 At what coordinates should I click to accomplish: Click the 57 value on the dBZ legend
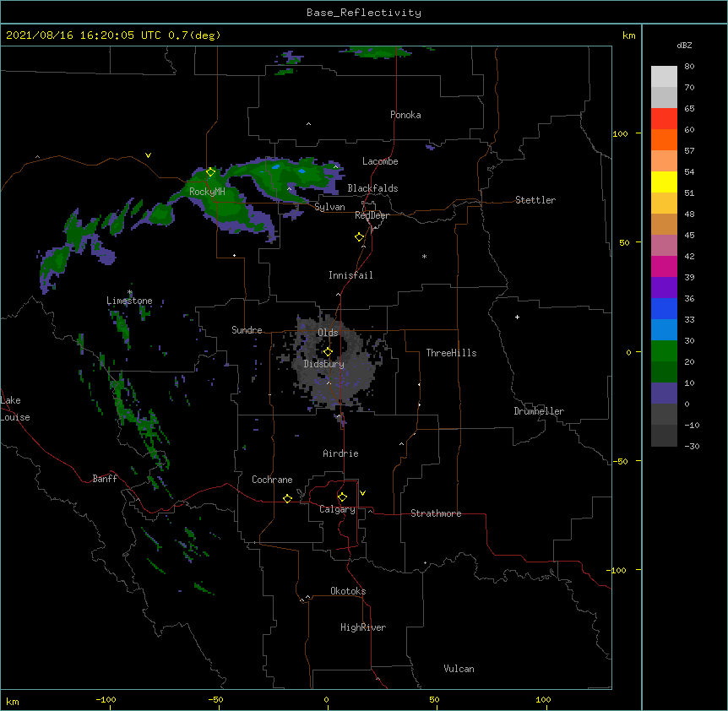pyautogui.click(x=689, y=150)
